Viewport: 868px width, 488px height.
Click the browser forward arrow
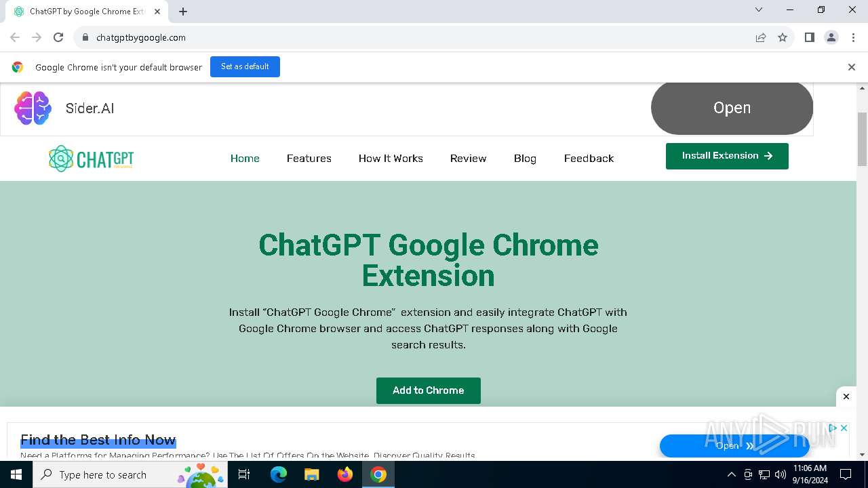click(x=37, y=37)
